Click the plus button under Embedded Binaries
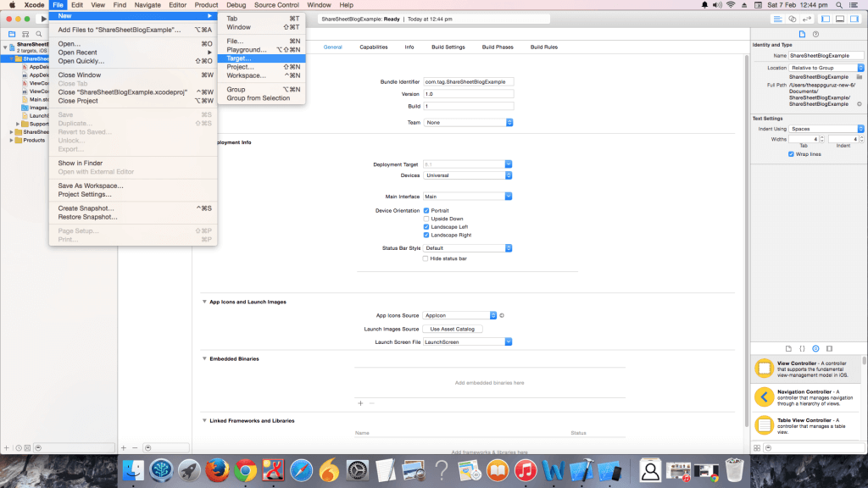This screenshot has height=488, width=868. point(360,403)
